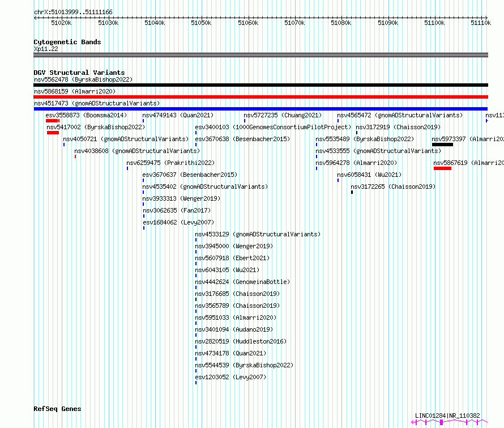The width and height of the screenshot is (504, 428).
Task: Click esv1203052 (Levy2007) label
Action: point(230,377)
